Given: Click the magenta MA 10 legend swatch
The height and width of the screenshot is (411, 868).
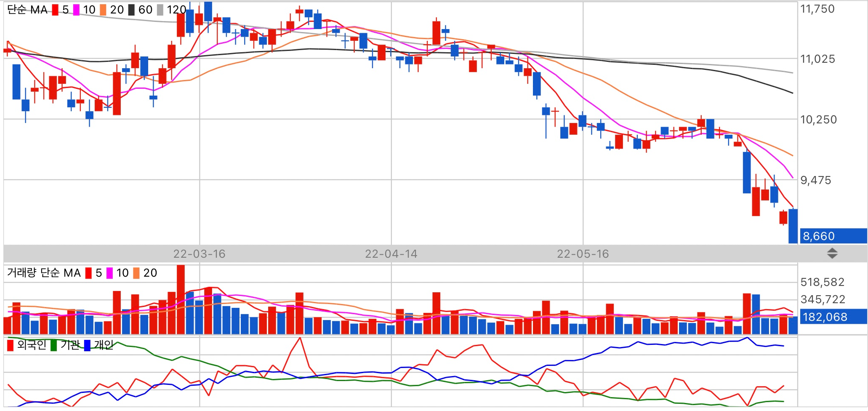Looking at the screenshot, I should (x=76, y=10).
